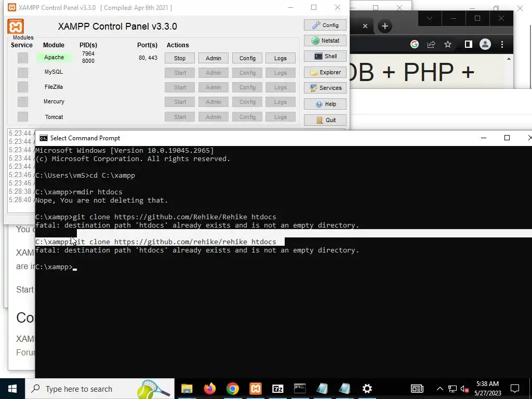532x399 pixels.
Task: Share this page in Chrome
Action: pos(431,44)
